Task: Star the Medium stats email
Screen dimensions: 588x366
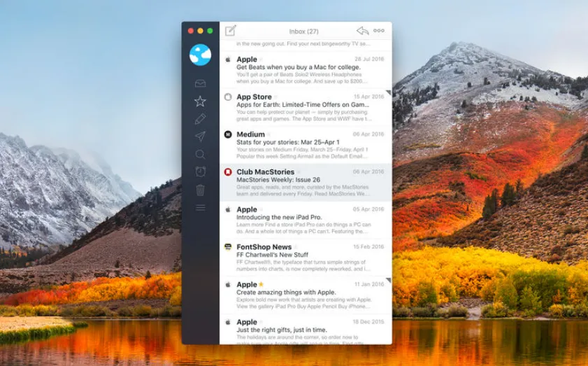Action: tap(269, 134)
